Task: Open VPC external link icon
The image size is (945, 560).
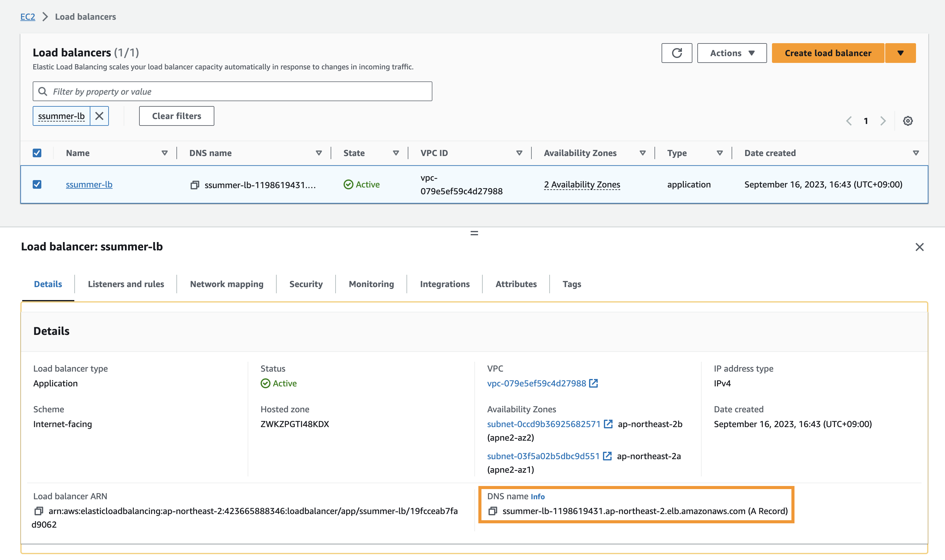Action: pyautogui.click(x=594, y=383)
